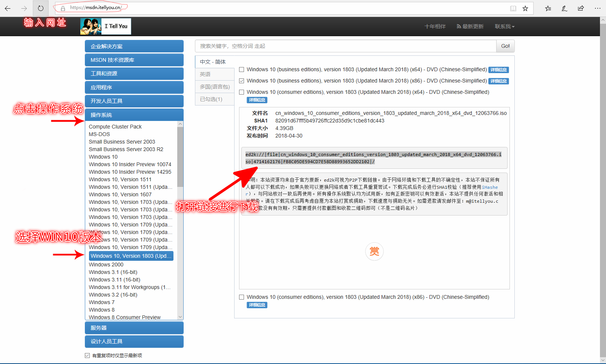Viewport: 606px width, 364px height.
Task: Click the Settings and more ellipsis menu
Action: point(597,8)
